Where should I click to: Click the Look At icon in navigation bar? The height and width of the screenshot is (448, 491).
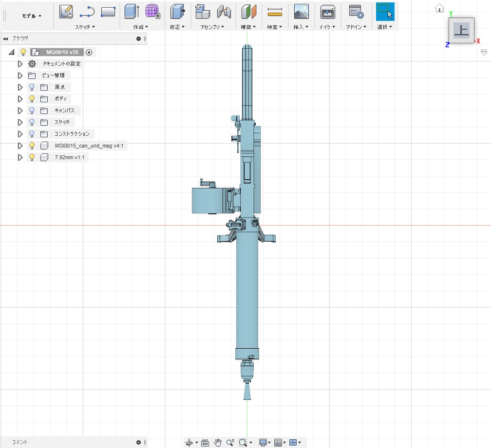point(205,442)
